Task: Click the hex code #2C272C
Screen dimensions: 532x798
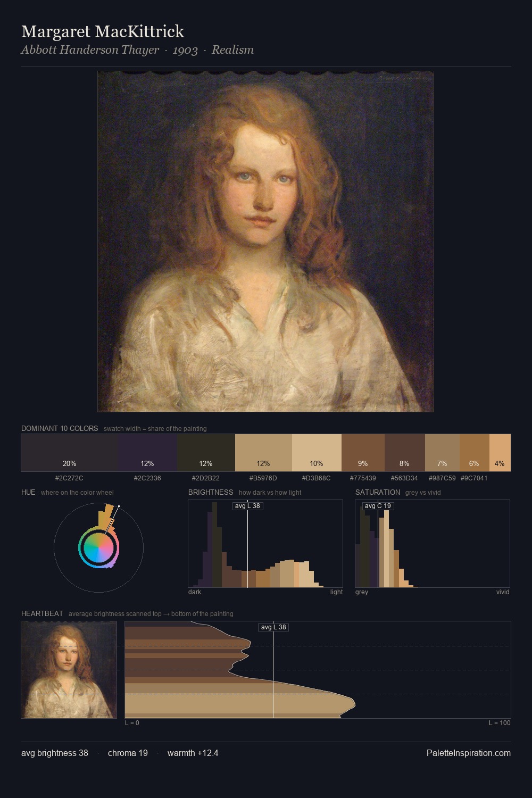Action: coord(69,478)
